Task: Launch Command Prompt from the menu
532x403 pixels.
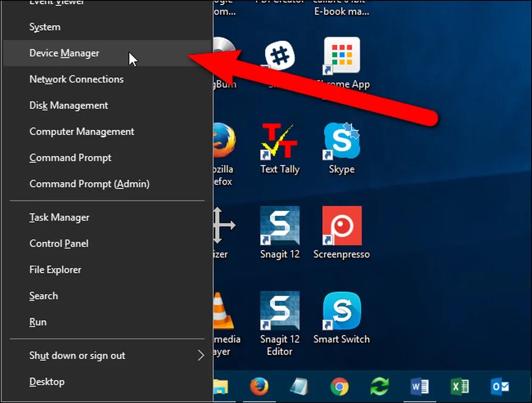Action: [107, 157]
